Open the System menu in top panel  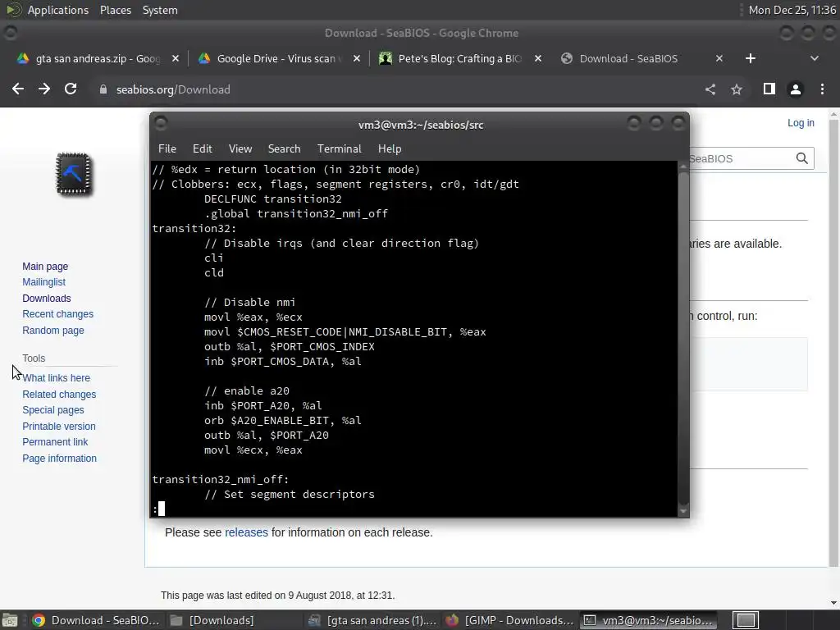pyautogui.click(x=160, y=10)
